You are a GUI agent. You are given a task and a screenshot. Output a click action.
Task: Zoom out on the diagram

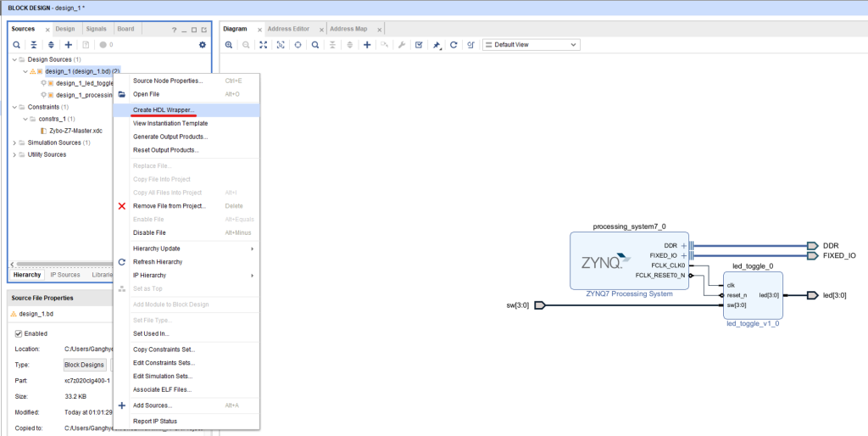point(246,45)
